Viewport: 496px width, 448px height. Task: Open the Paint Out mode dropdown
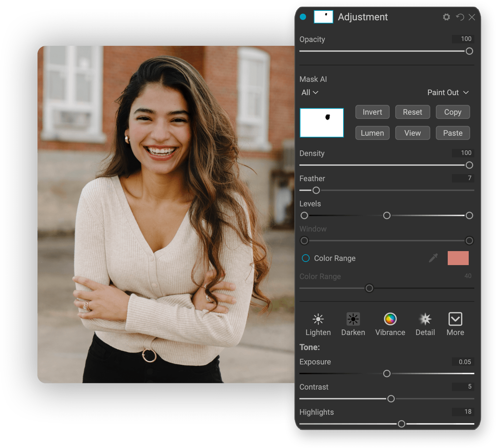click(448, 92)
